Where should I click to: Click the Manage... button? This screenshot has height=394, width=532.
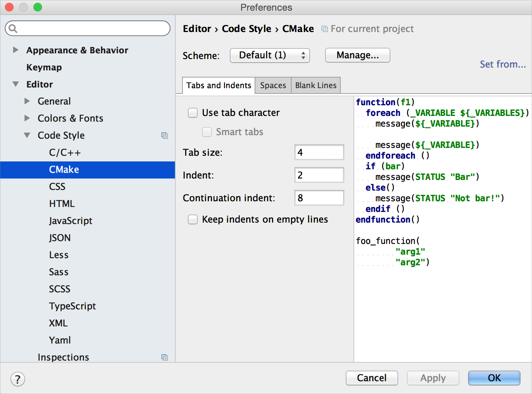(x=357, y=55)
